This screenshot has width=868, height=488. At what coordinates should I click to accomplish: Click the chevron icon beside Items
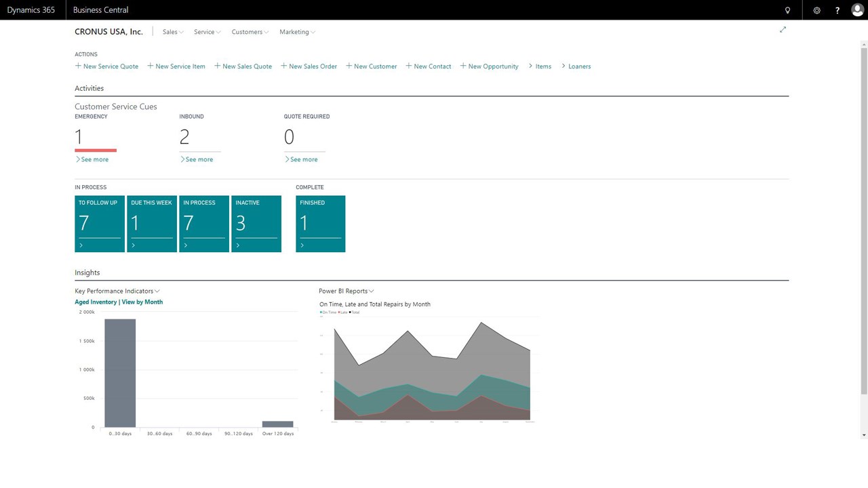coord(530,66)
